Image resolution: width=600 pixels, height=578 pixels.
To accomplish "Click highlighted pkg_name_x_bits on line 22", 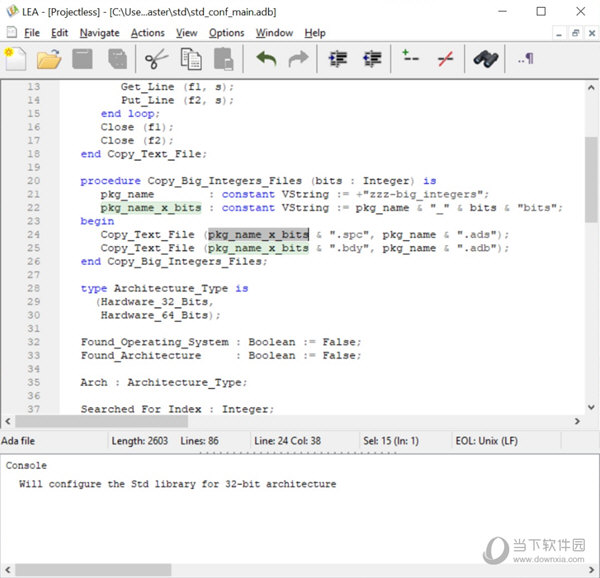I will click(151, 208).
